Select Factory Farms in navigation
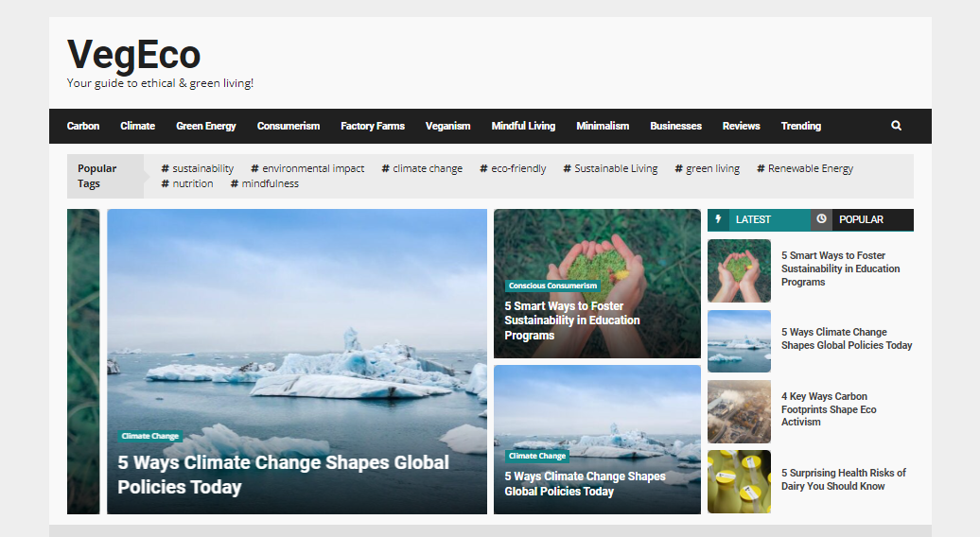Image resolution: width=980 pixels, height=537 pixels. tap(373, 126)
